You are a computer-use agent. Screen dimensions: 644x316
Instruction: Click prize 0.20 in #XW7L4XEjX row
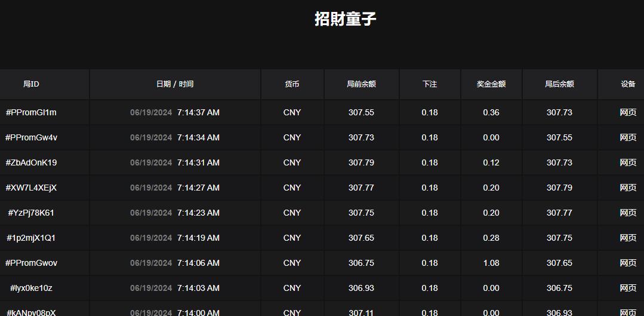[491, 188]
